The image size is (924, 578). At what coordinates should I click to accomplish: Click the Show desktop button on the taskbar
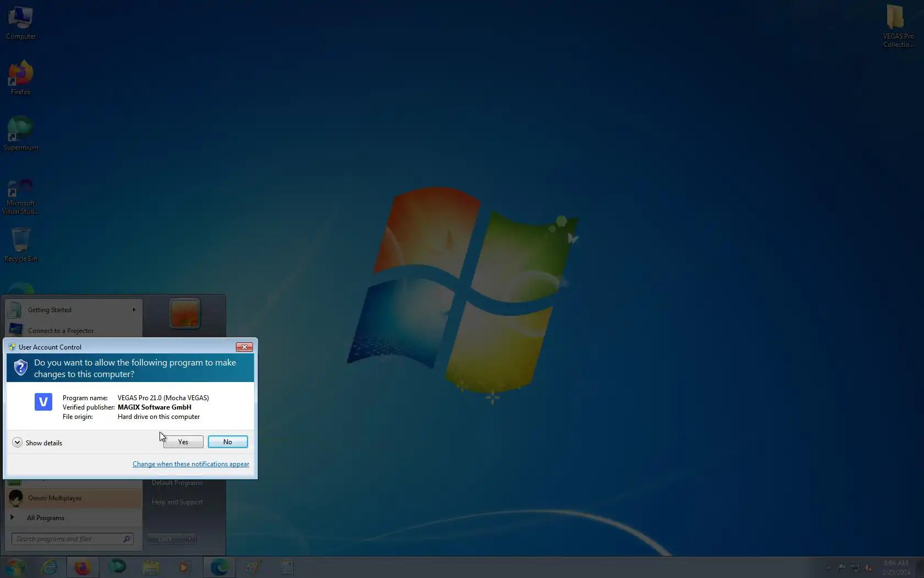[x=920, y=567]
